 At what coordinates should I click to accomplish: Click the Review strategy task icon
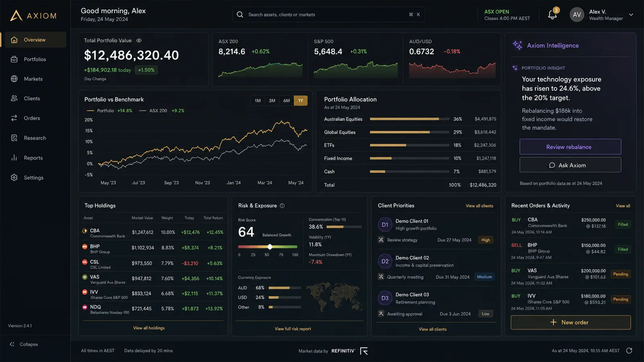click(381, 240)
